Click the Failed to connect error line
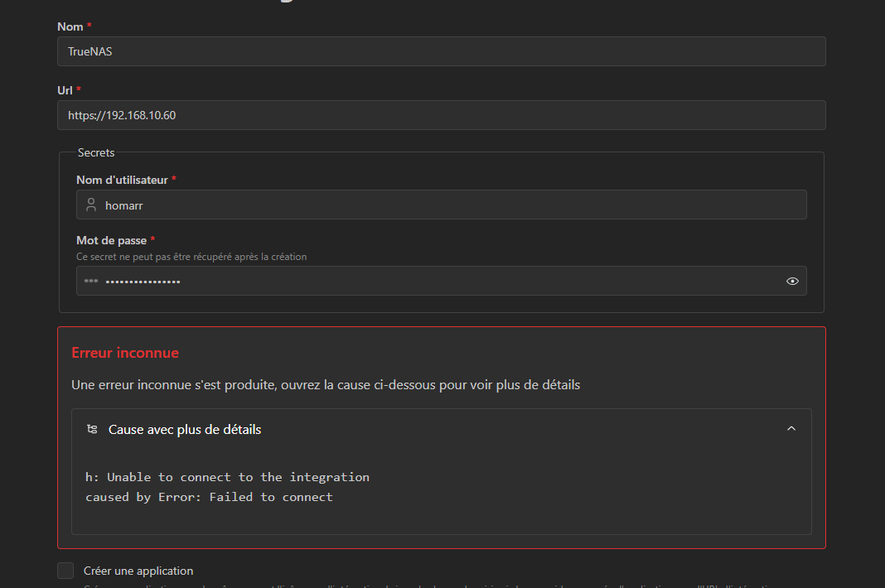This screenshot has width=885, height=588. point(210,497)
